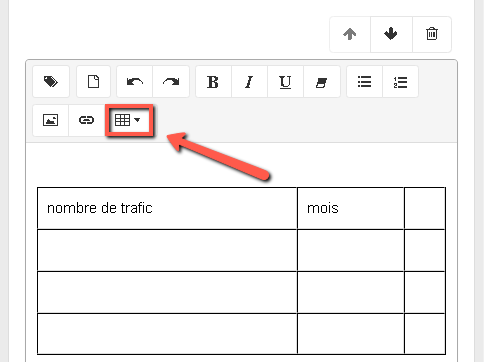
Task: Open the table insert dropdown
Action: pos(129,120)
